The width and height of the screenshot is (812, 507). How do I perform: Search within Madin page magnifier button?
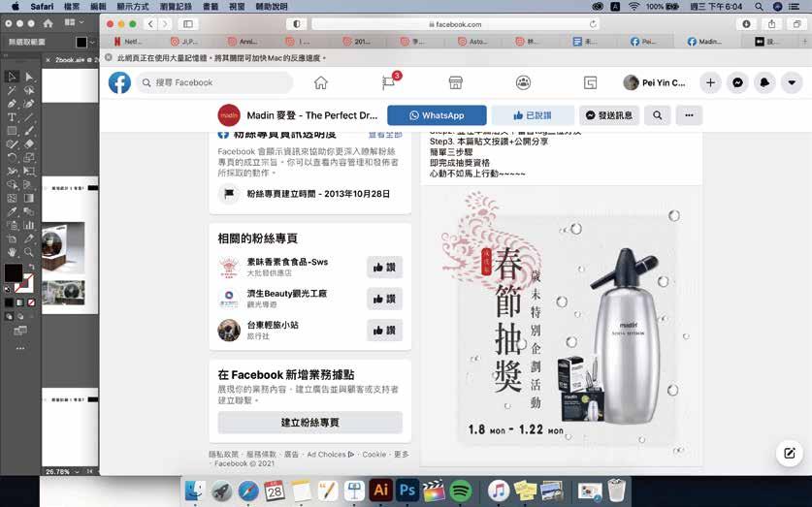pyautogui.click(x=657, y=115)
